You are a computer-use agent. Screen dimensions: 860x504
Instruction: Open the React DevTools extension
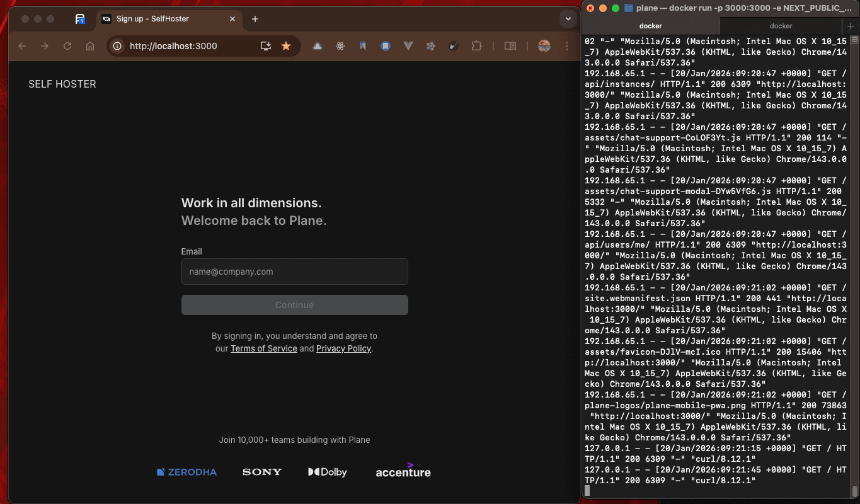click(x=340, y=46)
